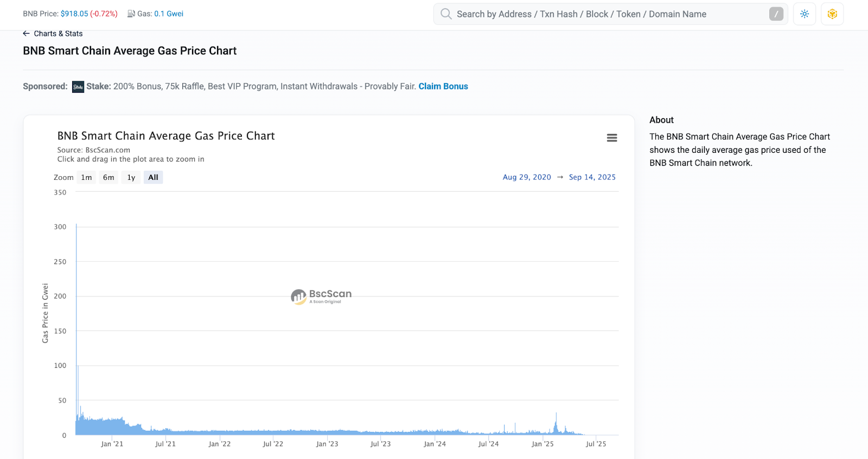
Task: Click the search magnifier icon
Action: (446, 14)
